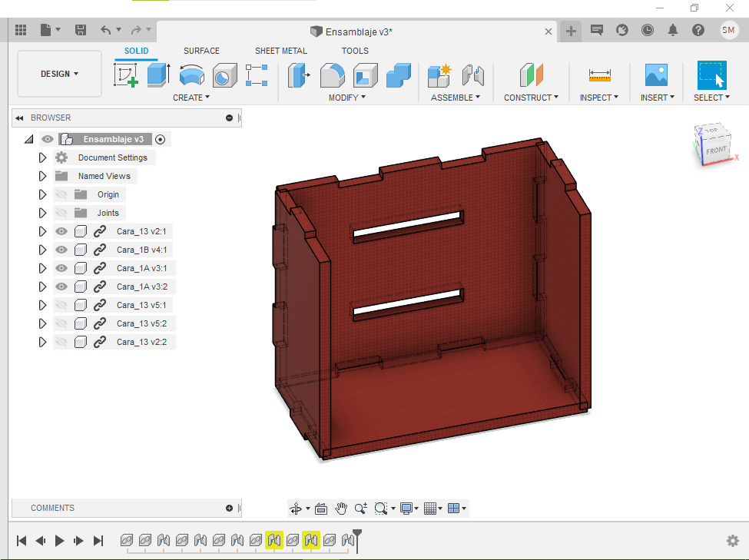This screenshot has width=749, height=560.
Task: Expand Document Settings node
Action: (42, 157)
